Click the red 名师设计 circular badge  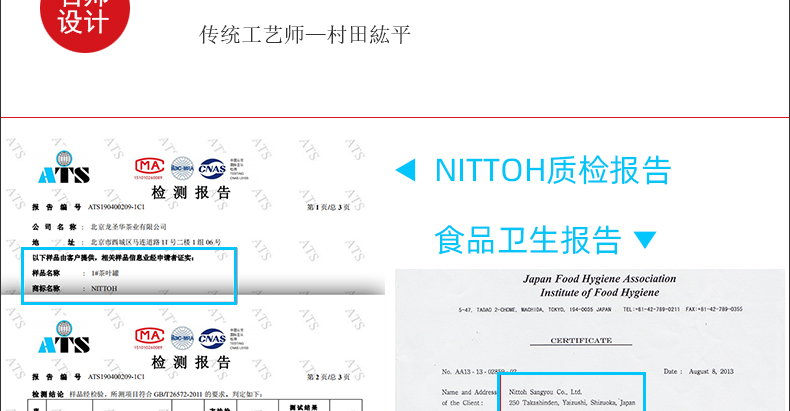pyautogui.click(x=85, y=19)
